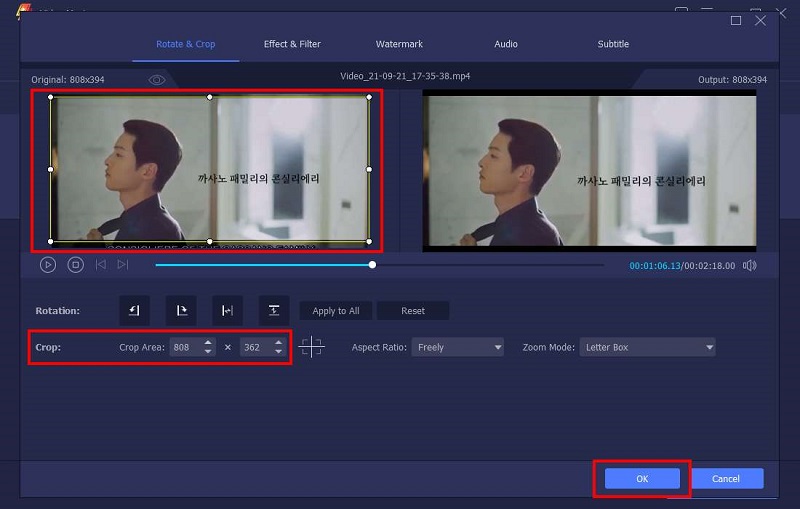Confirm the changes with OK
This screenshot has width=800, height=509.
(642, 479)
